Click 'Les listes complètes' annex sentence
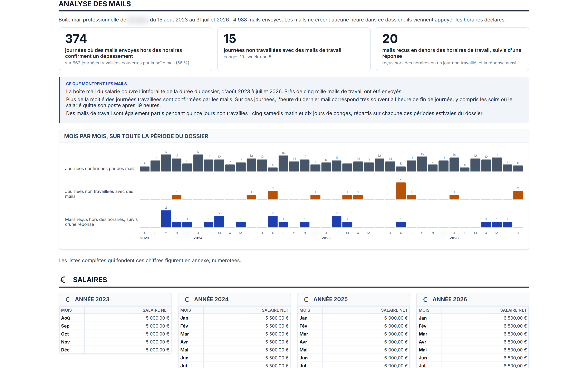 tap(150, 261)
